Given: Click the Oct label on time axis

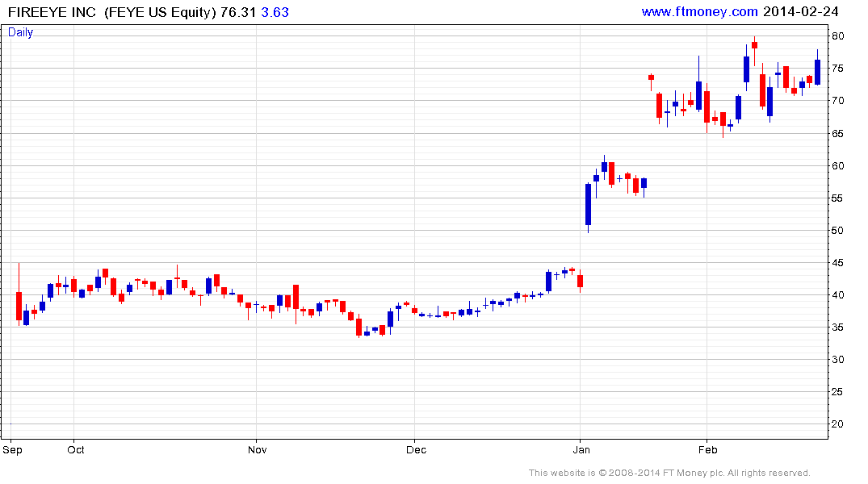Looking at the screenshot, I should 76,449.
